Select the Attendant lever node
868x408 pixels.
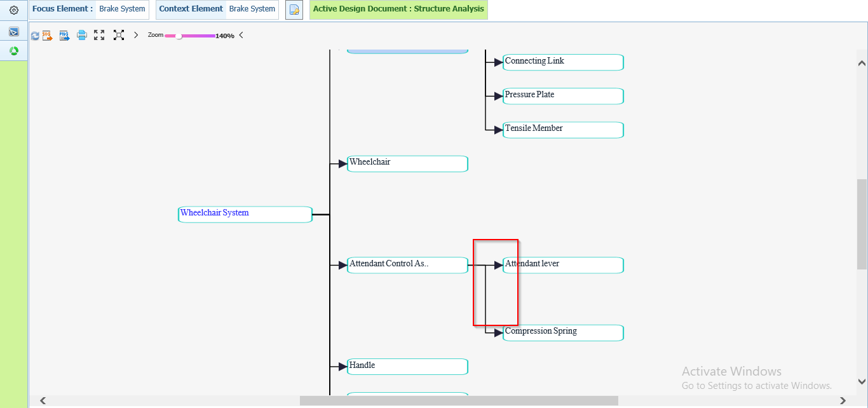(563, 265)
